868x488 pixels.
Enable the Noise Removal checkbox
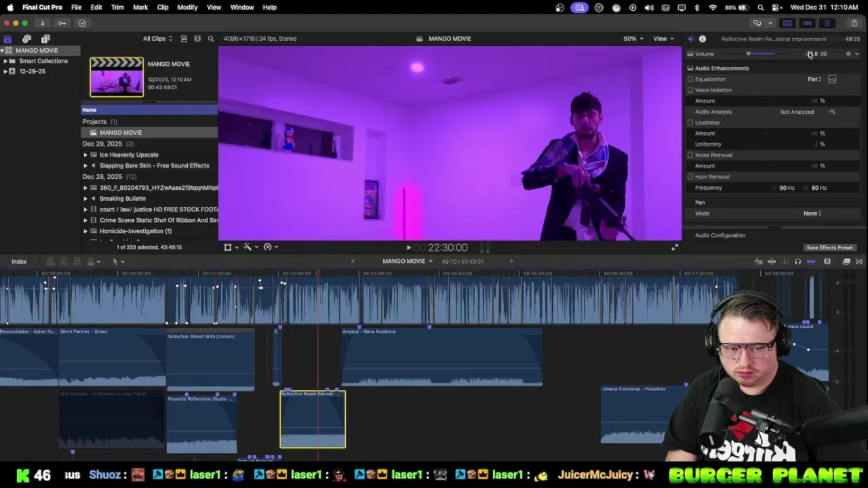point(690,155)
